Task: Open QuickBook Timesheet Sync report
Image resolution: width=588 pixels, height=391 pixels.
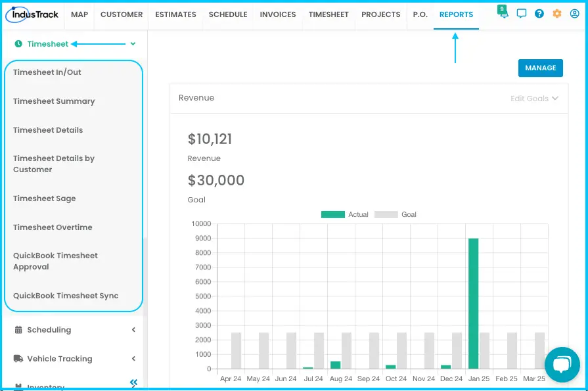Action: 66,296
